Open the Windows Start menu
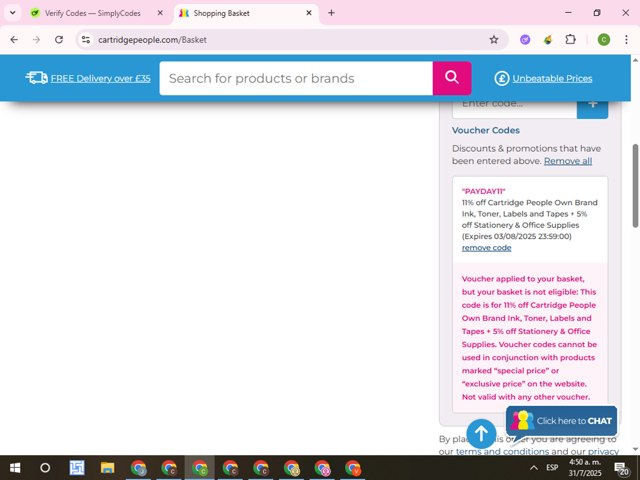The height and width of the screenshot is (480, 640). tap(15, 468)
